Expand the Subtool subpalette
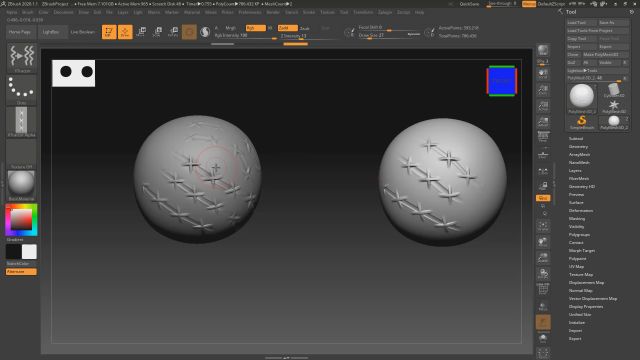Image resolution: width=640 pixels, height=360 pixels. [576, 139]
